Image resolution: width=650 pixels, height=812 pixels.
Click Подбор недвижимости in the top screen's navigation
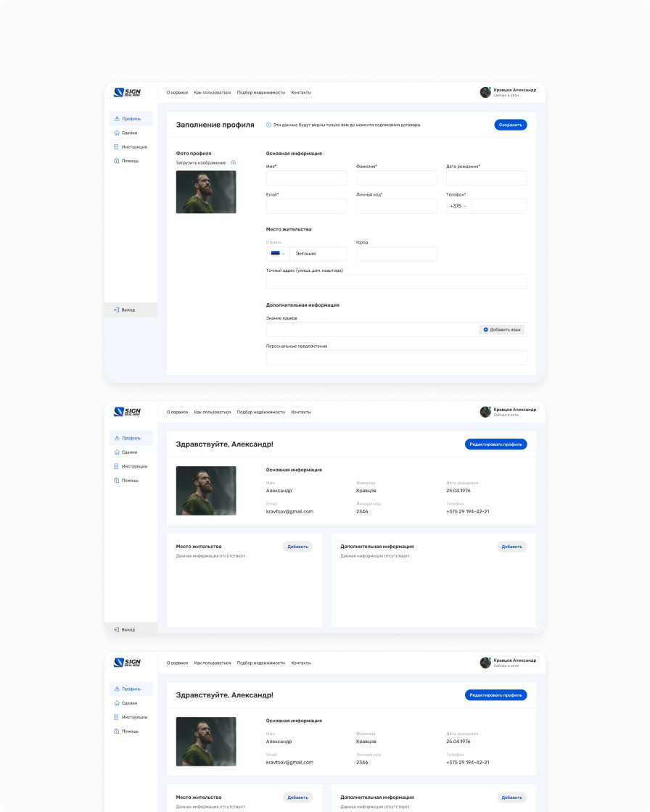(260, 93)
